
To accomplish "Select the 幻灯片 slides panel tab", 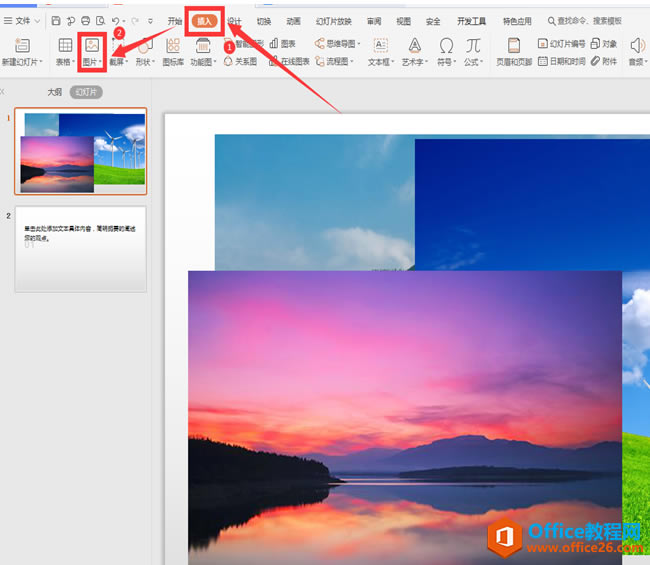I will [x=86, y=92].
